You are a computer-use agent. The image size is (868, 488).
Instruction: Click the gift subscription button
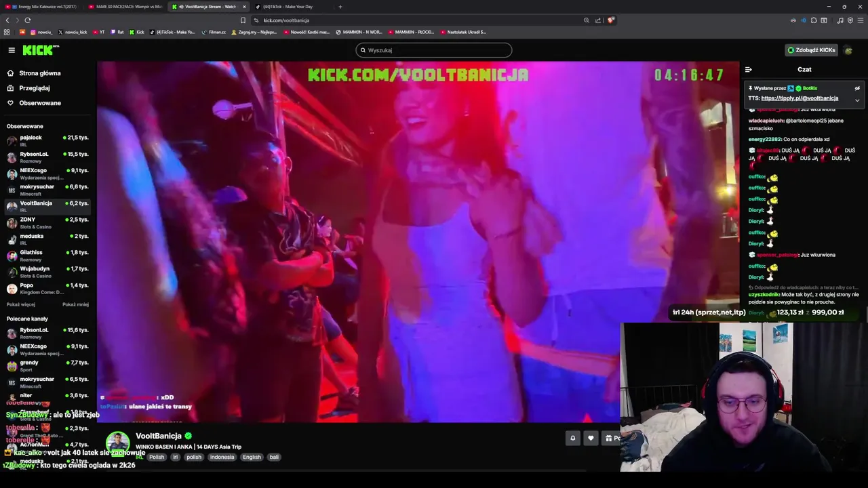(611, 438)
